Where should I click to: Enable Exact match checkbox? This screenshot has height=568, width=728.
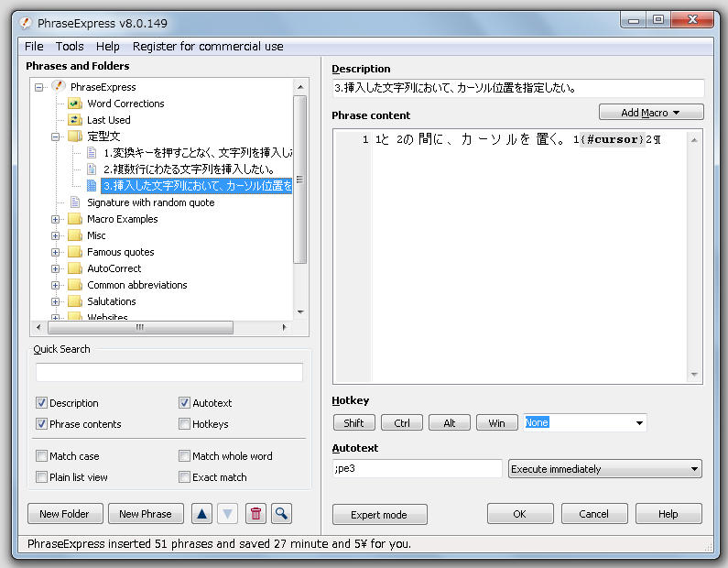point(184,477)
